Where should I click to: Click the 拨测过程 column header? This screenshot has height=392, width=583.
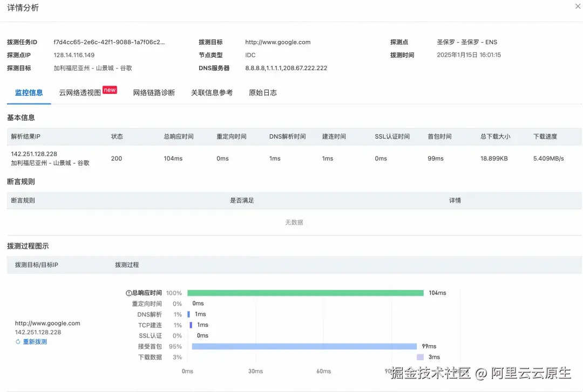click(x=127, y=265)
